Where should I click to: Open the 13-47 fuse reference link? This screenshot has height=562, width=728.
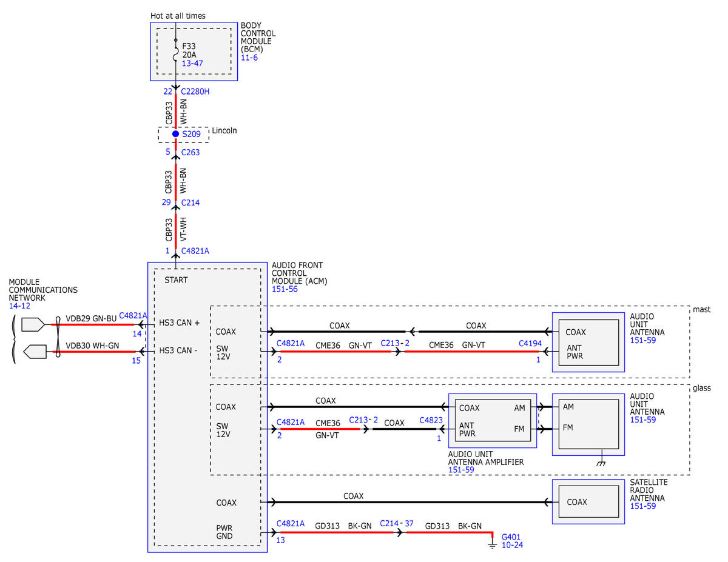[193, 63]
